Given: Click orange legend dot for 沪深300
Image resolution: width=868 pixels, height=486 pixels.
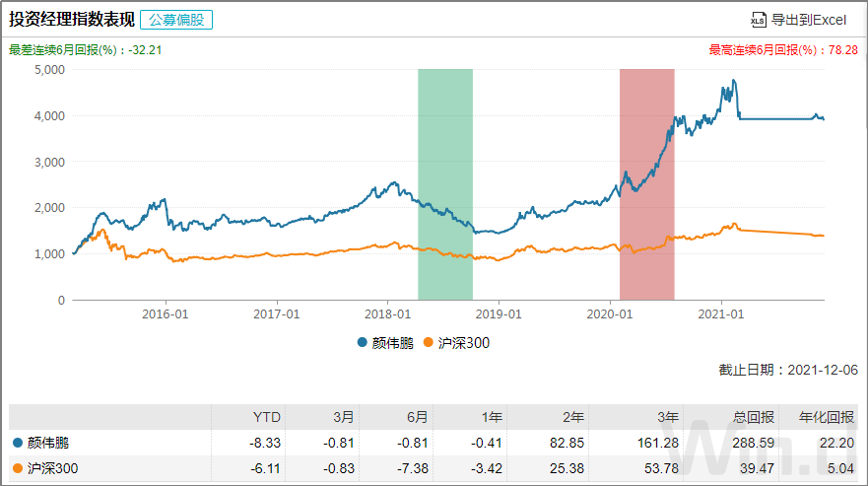Looking at the screenshot, I should [428, 342].
